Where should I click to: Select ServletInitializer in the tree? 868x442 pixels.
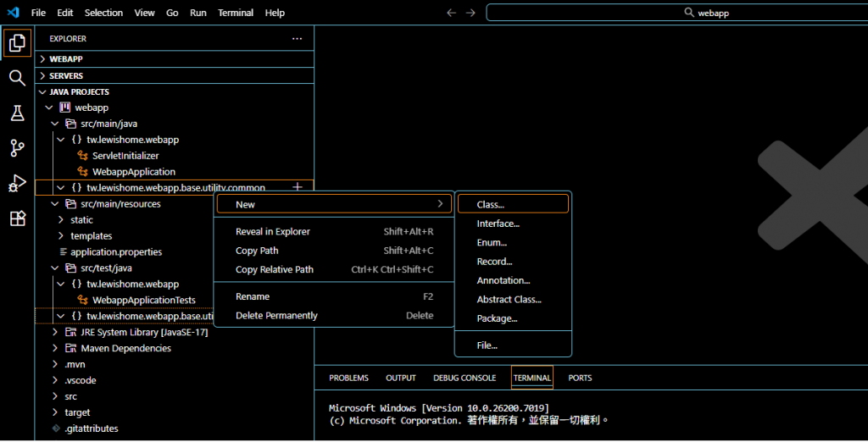125,156
